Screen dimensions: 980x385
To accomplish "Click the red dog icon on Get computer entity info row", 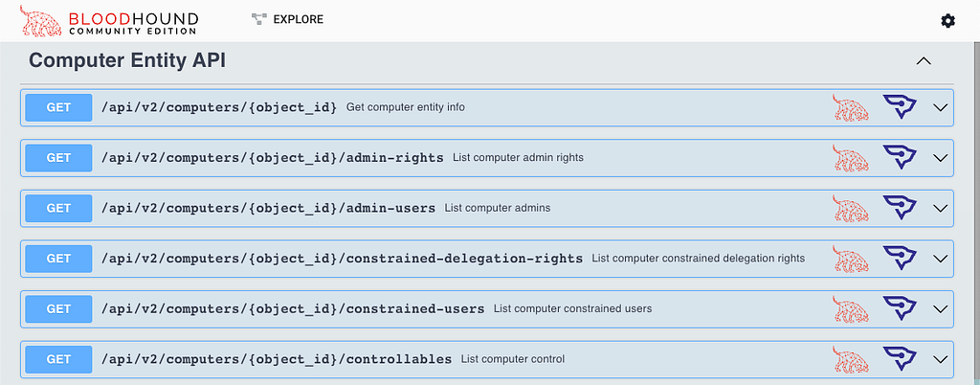I will click(x=851, y=107).
